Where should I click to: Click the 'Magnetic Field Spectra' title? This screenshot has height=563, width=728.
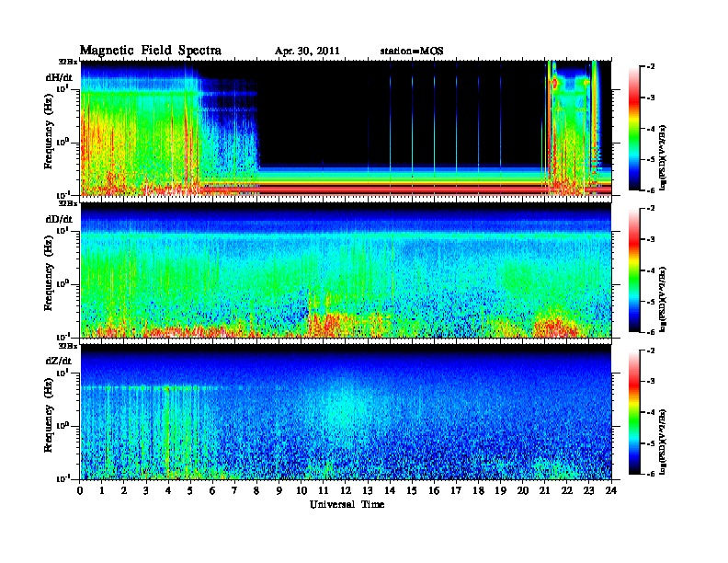tap(151, 51)
